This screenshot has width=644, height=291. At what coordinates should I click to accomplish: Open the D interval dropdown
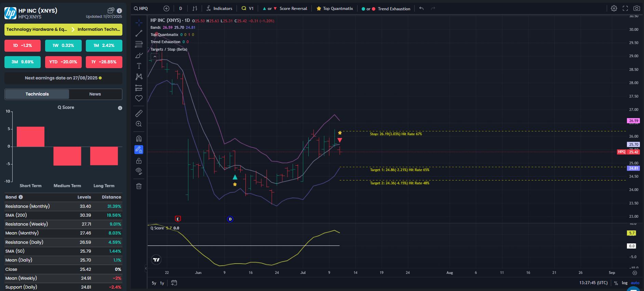pos(180,9)
